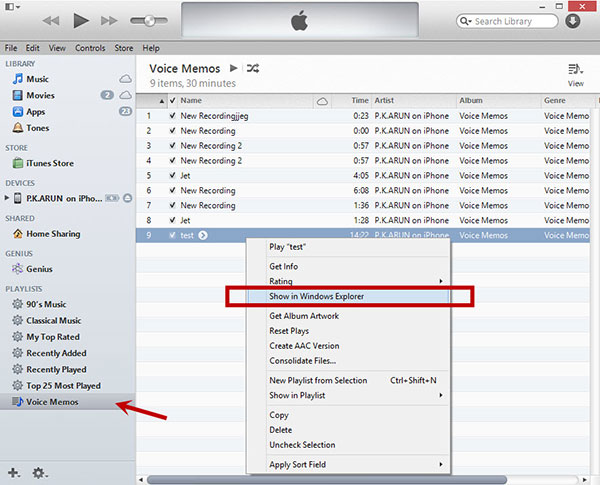Open Home Sharing
600x485 pixels.
[x=53, y=234]
